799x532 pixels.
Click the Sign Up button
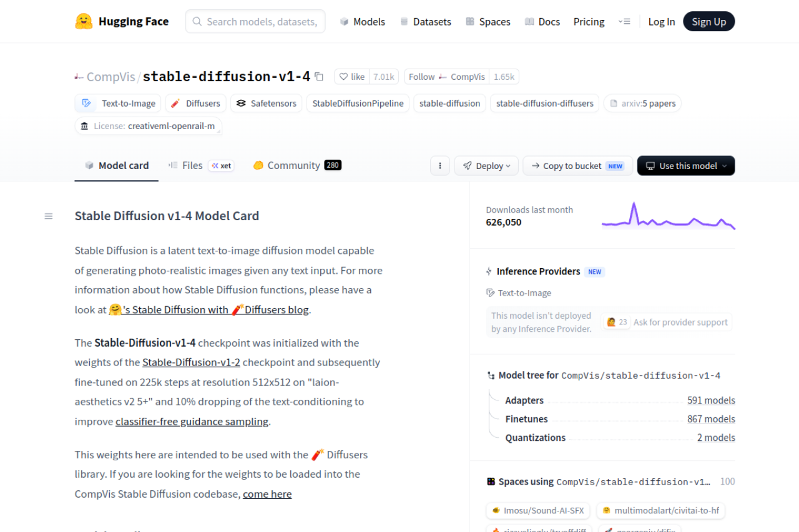[709, 21]
